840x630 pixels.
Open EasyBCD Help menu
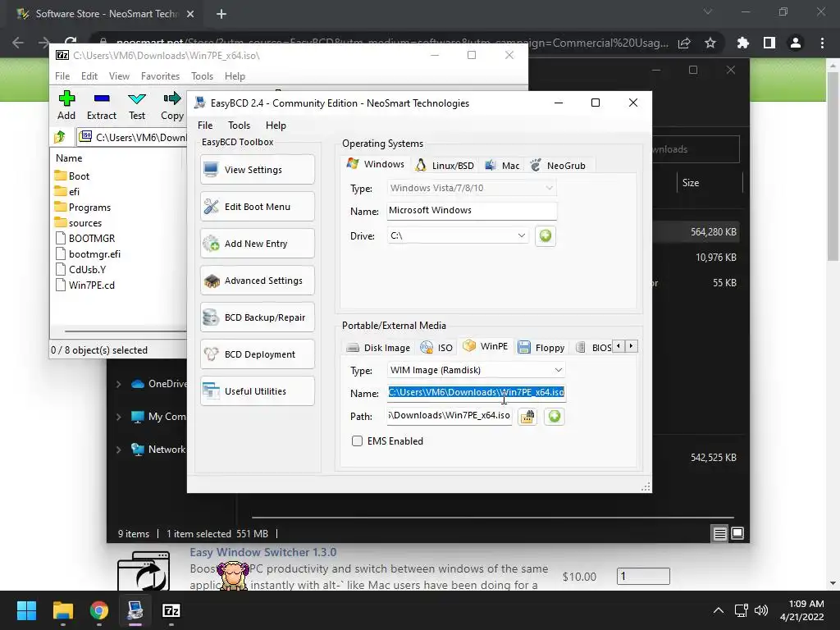(x=276, y=126)
